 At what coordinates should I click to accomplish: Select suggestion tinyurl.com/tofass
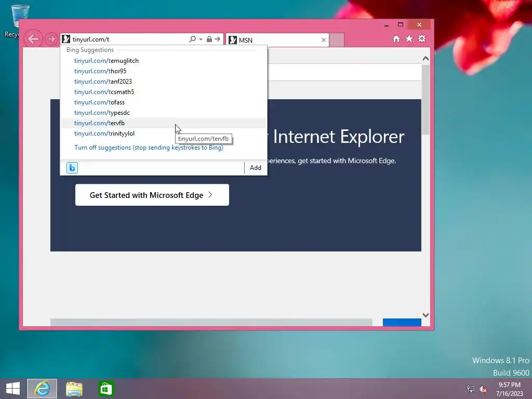pyautogui.click(x=164, y=102)
